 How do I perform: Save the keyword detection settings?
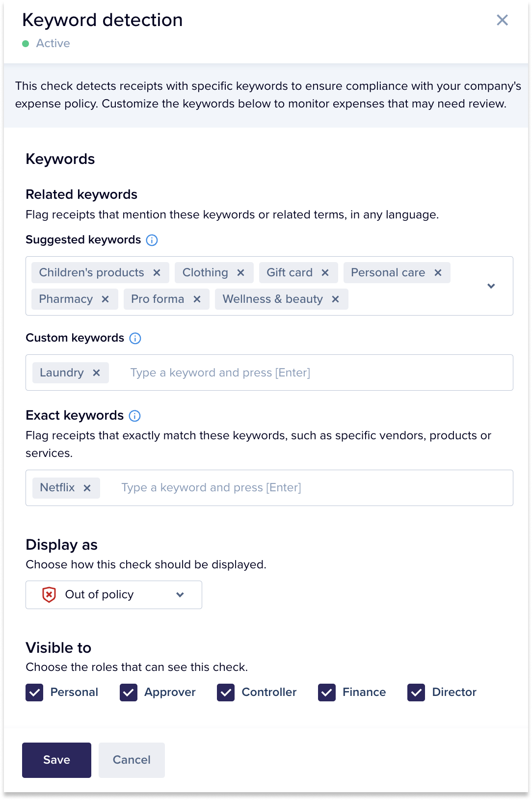tap(56, 760)
